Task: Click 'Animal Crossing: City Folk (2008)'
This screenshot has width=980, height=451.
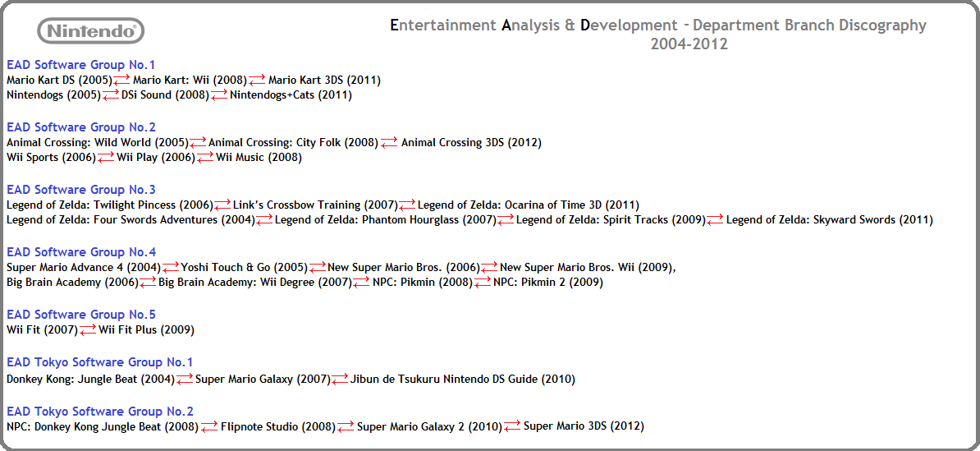Action: pyautogui.click(x=294, y=143)
